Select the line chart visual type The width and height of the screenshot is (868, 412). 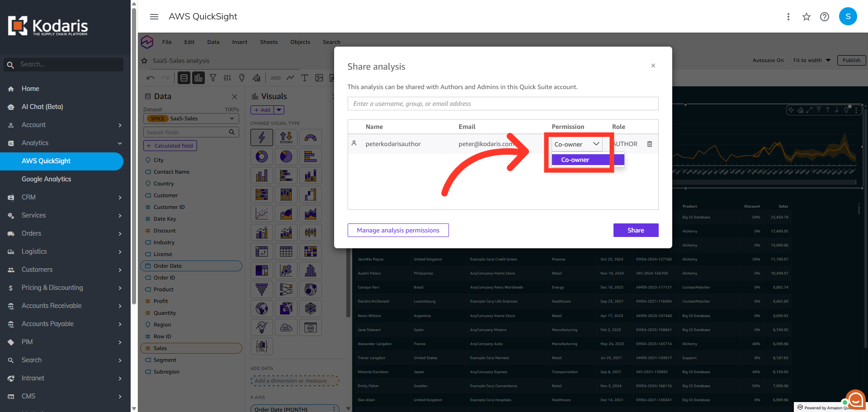pos(262,213)
